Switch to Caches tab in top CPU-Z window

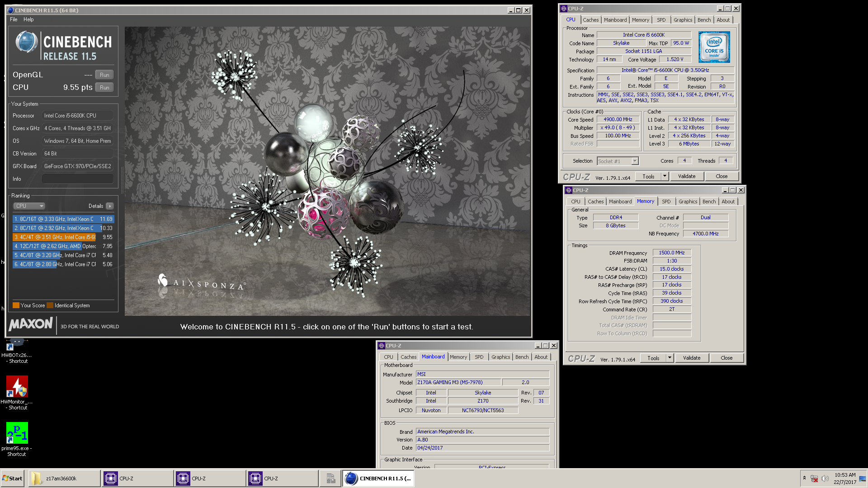tap(590, 20)
